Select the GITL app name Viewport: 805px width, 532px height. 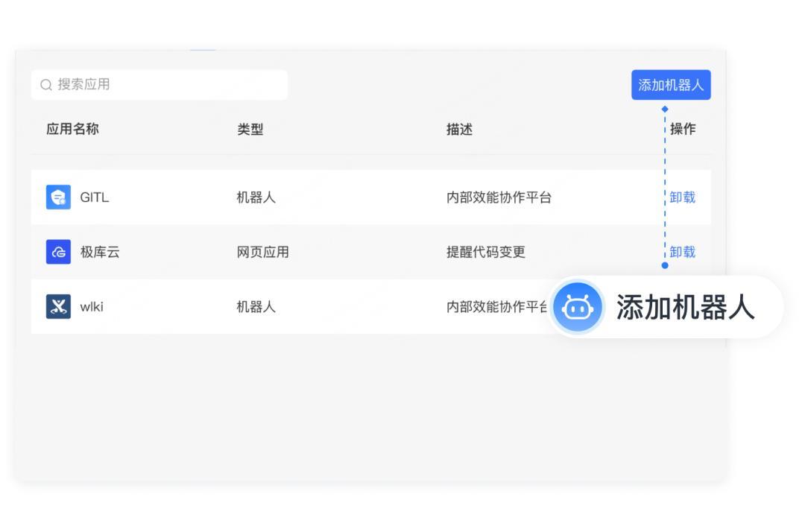[95, 197]
